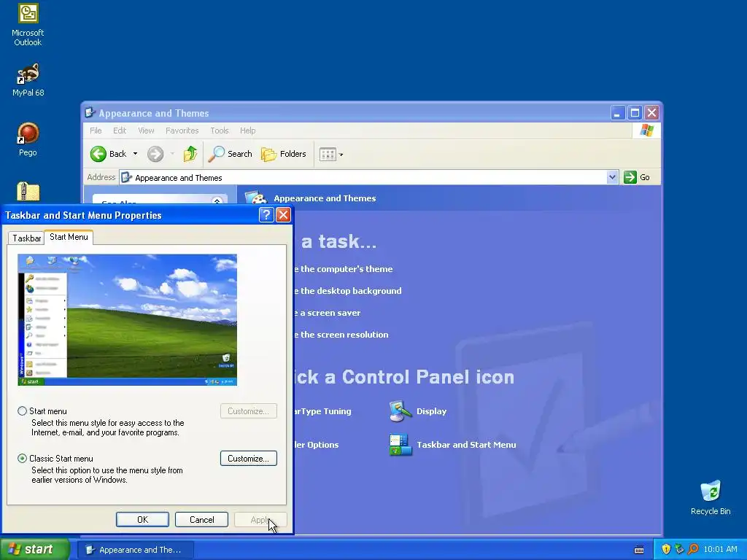The width and height of the screenshot is (747, 560).
Task: Open the change computer's theme task link
Action: 344,269
